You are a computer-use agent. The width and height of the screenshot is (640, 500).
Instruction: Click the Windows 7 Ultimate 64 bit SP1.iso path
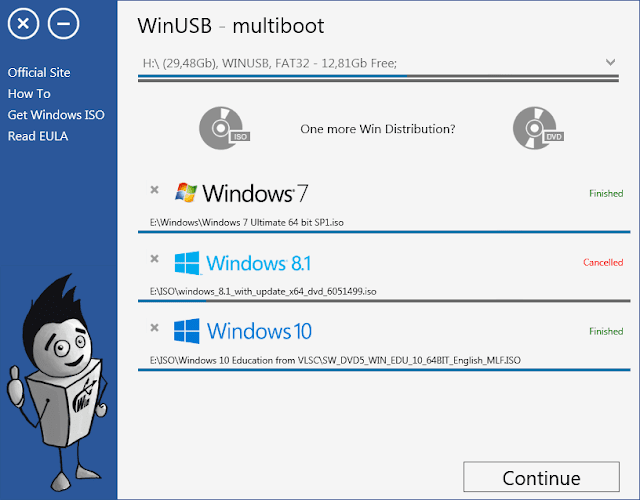(247, 222)
